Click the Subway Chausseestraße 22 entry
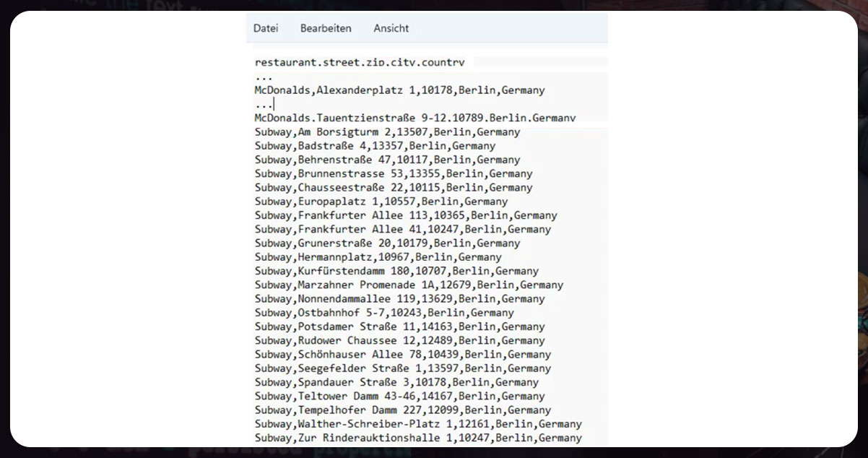 394,188
